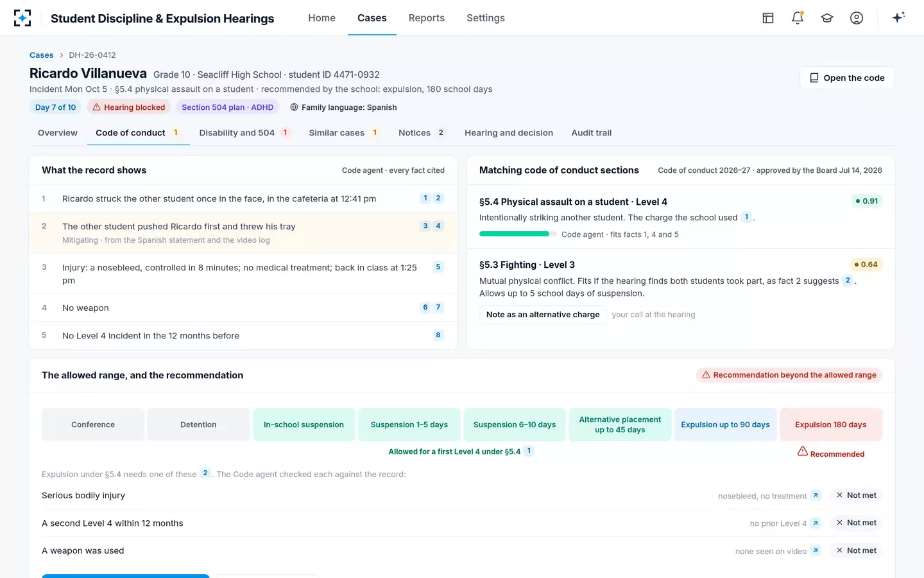The height and width of the screenshot is (578, 924).
Task: Click 'Not met' for Serious bodily injury
Action: [856, 495]
